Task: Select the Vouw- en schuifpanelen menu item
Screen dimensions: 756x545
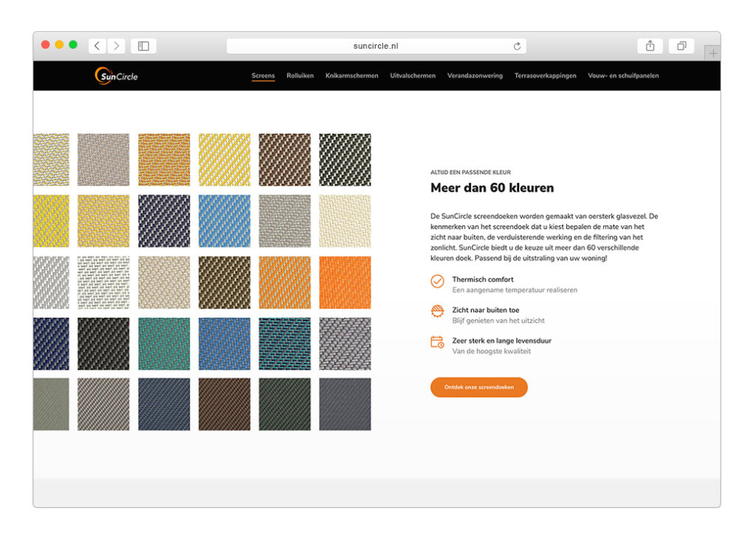Action: pyautogui.click(x=624, y=75)
